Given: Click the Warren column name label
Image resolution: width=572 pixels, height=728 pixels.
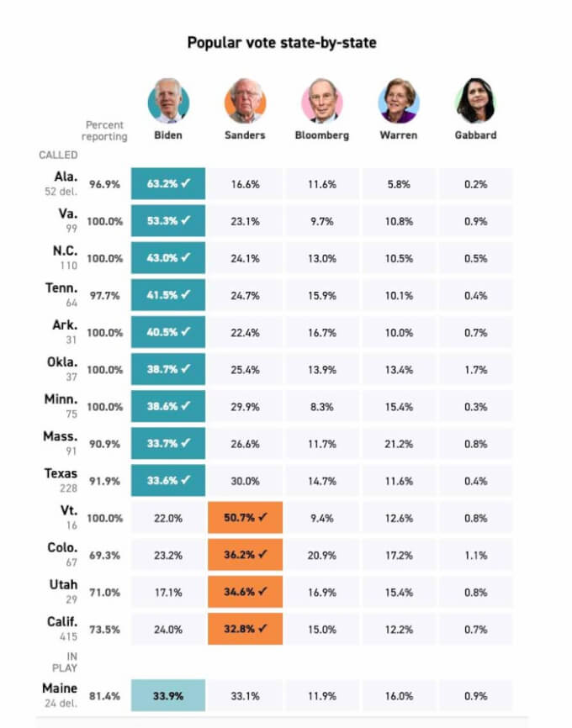Looking at the screenshot, I should [x=399, y=135].
